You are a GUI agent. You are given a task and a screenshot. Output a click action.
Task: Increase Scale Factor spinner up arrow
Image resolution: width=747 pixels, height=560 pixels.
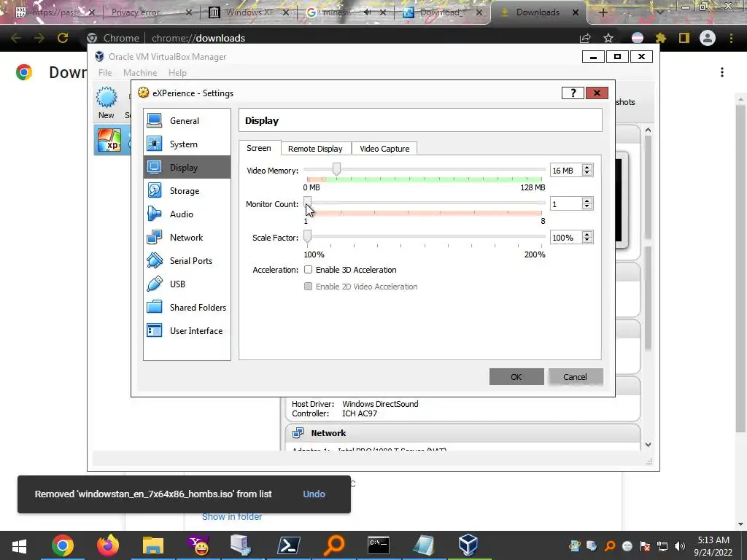pos(587,234)
